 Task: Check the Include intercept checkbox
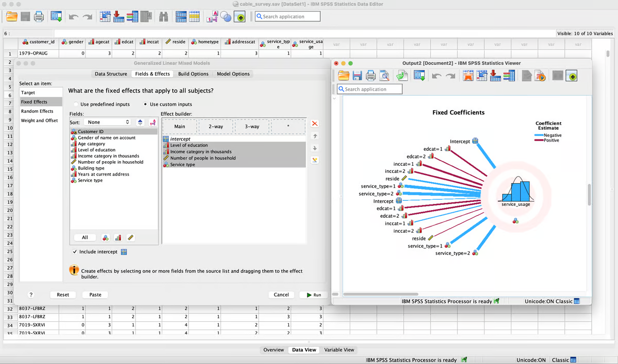tap(75, 252)
